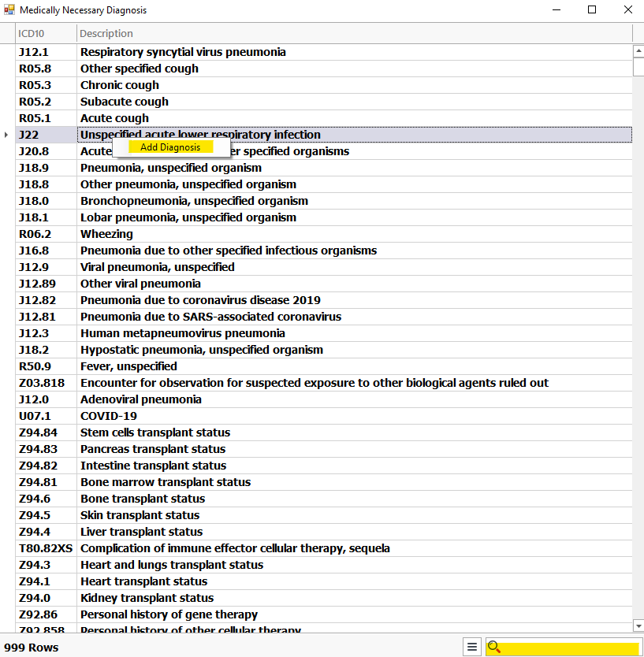Select the J16.8 code cell
The height and width of the screenshot is (657, 644).
[x=47, y=251]
